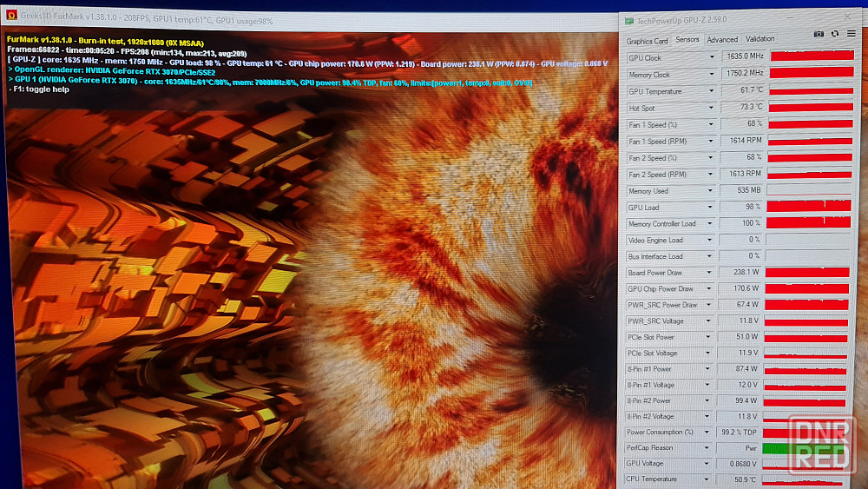Image resolution: width=868 pixels, height=489 pixels.
Task: Click the Memory Used 535 MB value
Action: coord(742,190)
